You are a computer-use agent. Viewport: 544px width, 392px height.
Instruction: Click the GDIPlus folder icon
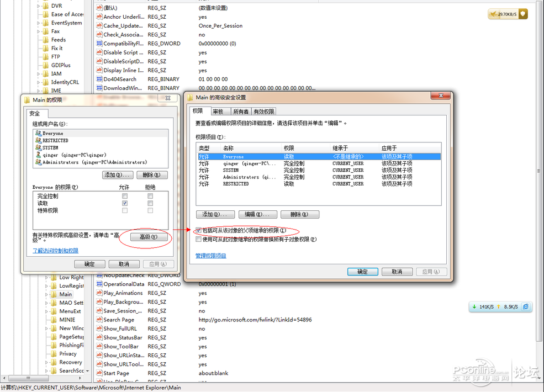point(46,65)
